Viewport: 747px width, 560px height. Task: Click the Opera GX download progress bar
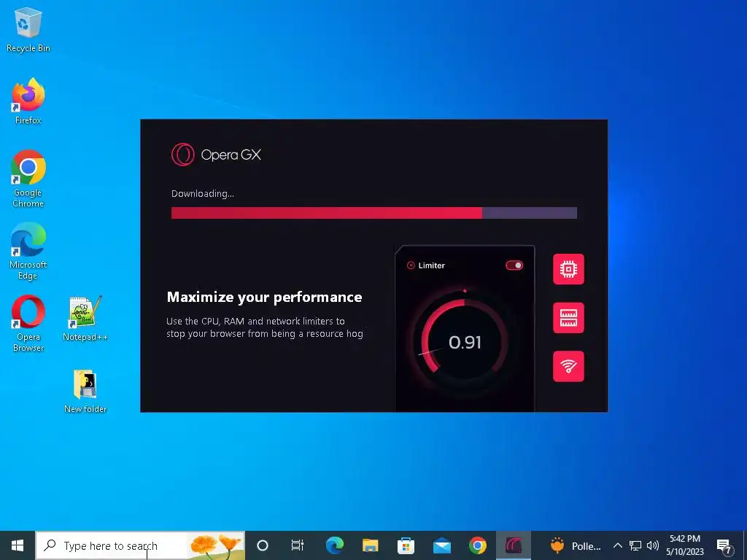(374, 213)
